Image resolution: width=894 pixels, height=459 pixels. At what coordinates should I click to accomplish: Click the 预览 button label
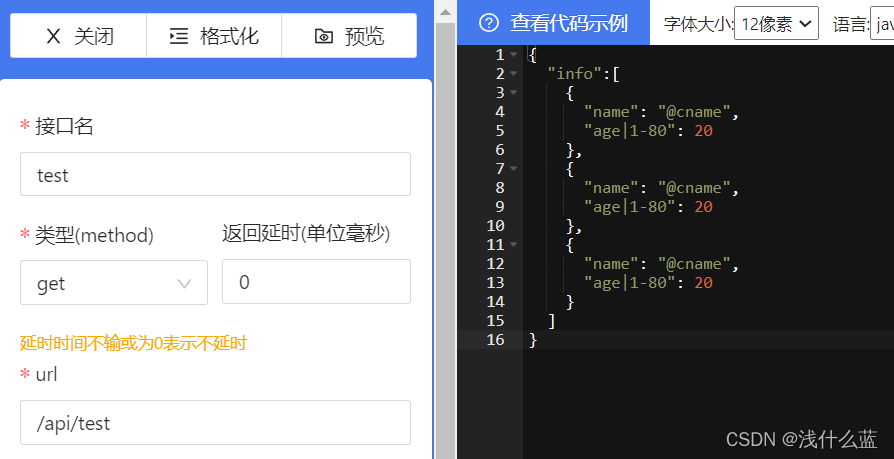pyautogui.click(x=364, y=36)
